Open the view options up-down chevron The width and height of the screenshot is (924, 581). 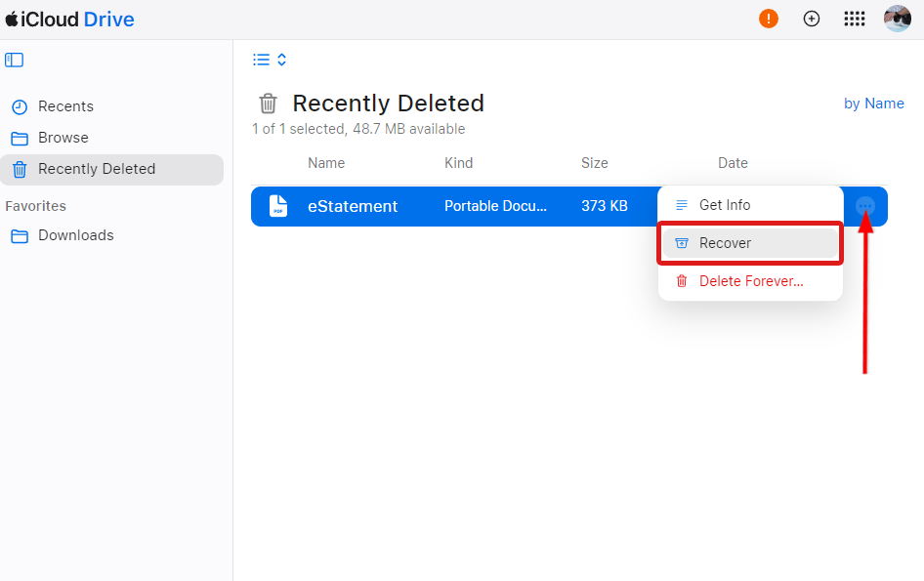281,60
